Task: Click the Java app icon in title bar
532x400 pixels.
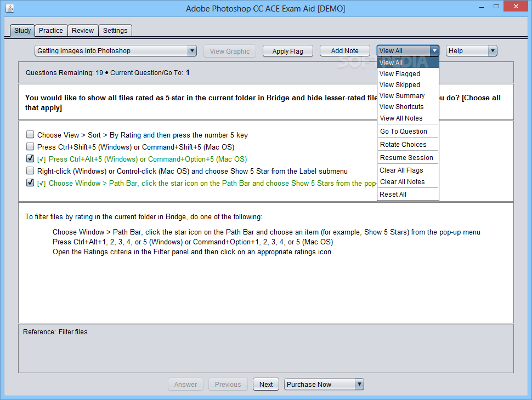Action: pyautogui.click(x=10, y=8)
